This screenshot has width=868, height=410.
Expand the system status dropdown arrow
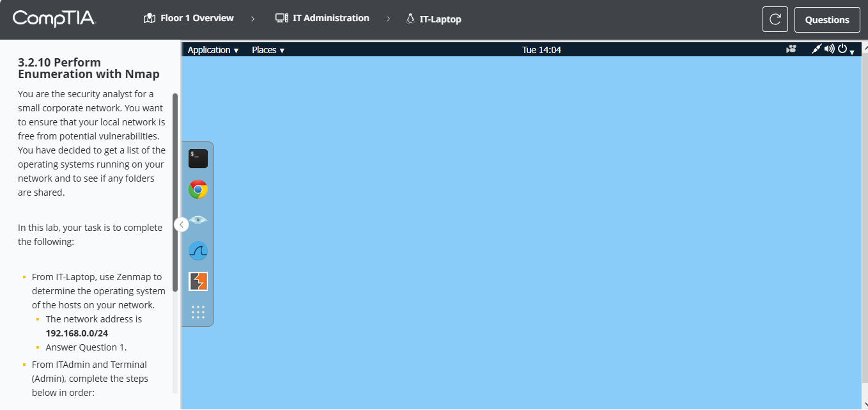tap(851, 51)
